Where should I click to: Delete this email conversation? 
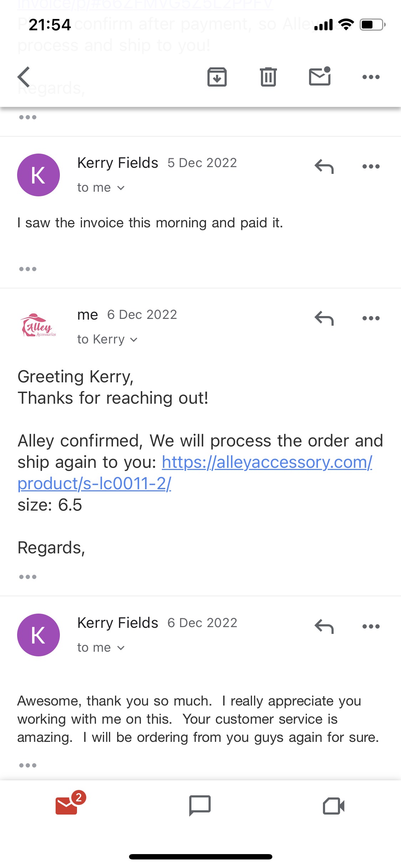click(268, 77)
